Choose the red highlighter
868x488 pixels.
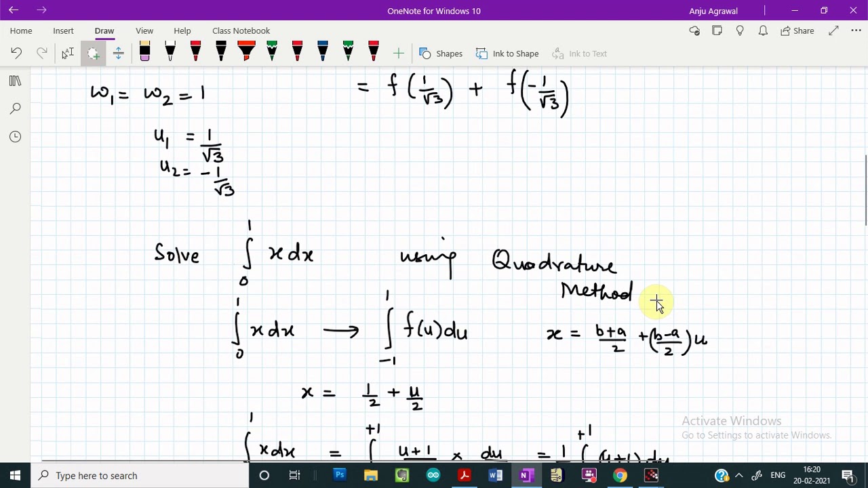[x=246, y=52]
